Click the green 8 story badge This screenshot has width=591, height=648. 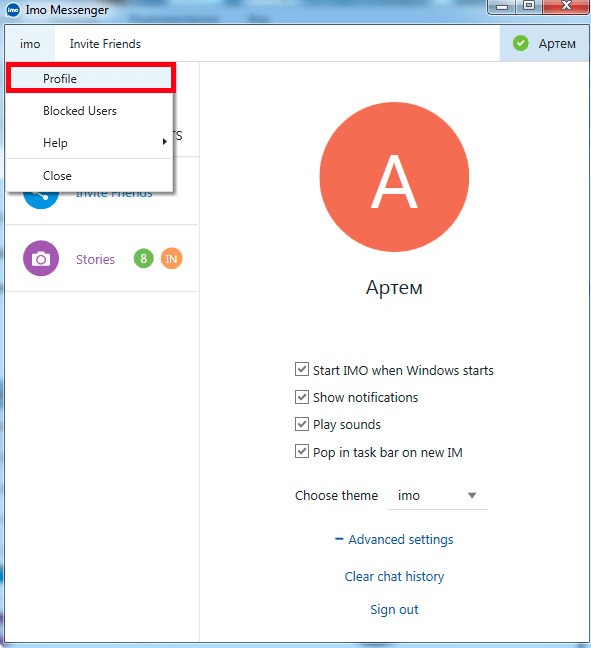(x=143, y=259)
